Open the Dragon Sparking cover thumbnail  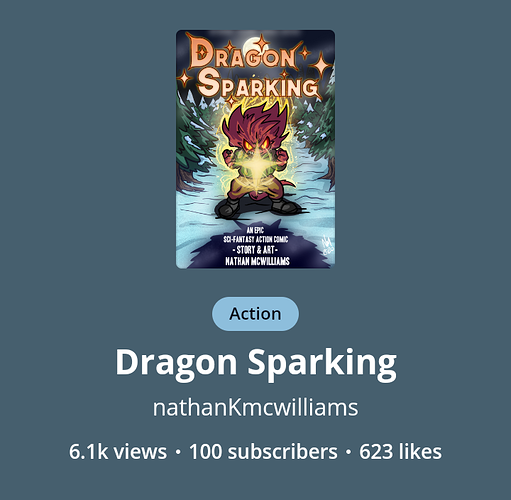[x=255, y=149]
